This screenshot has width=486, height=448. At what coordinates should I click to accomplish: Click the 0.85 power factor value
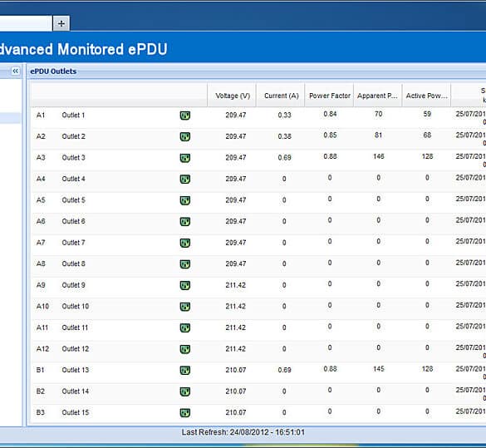click(x=330, y=135)
